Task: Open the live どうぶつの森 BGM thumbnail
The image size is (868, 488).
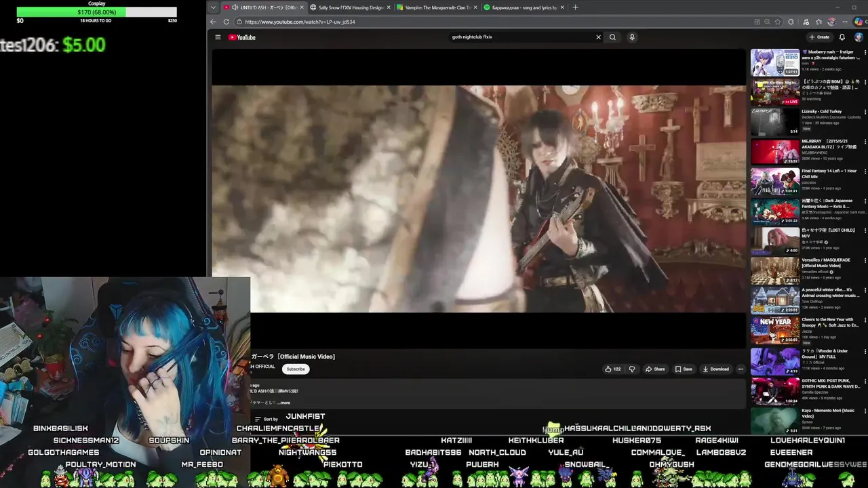Action: [775, 92]
